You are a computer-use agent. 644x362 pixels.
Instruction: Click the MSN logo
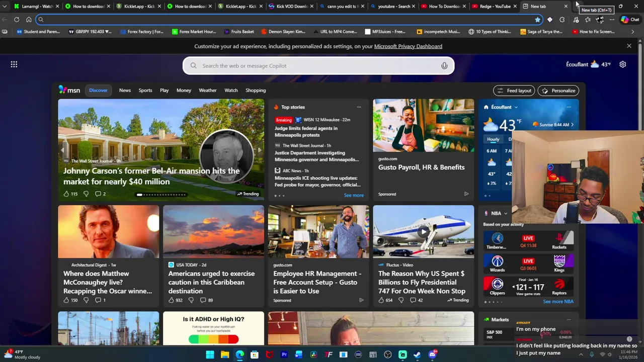[x=69, y=90]
